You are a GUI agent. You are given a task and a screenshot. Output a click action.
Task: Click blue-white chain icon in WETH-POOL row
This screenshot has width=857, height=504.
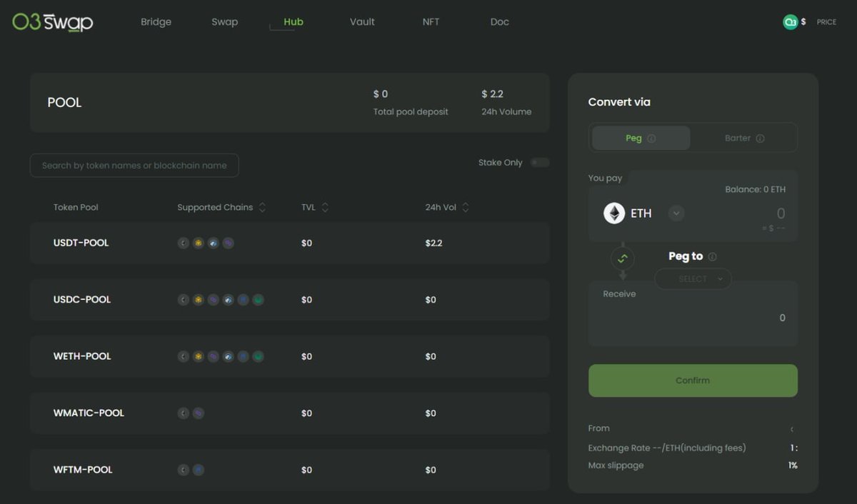(229, 356)
